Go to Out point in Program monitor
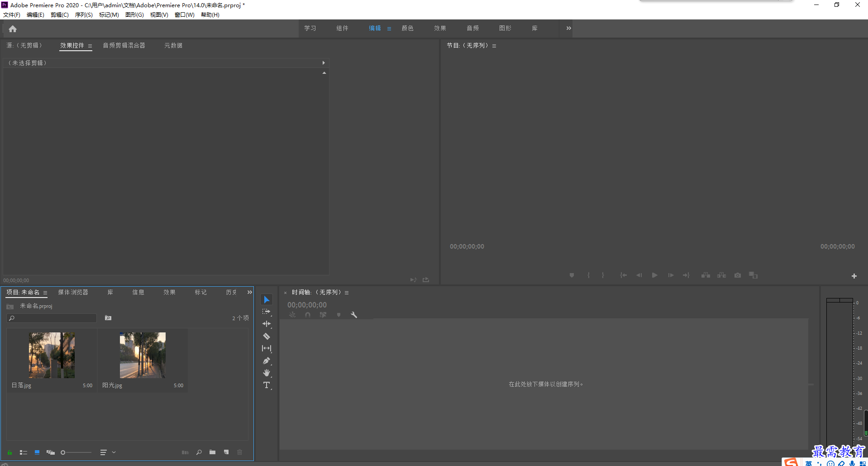 click(686, 275)
